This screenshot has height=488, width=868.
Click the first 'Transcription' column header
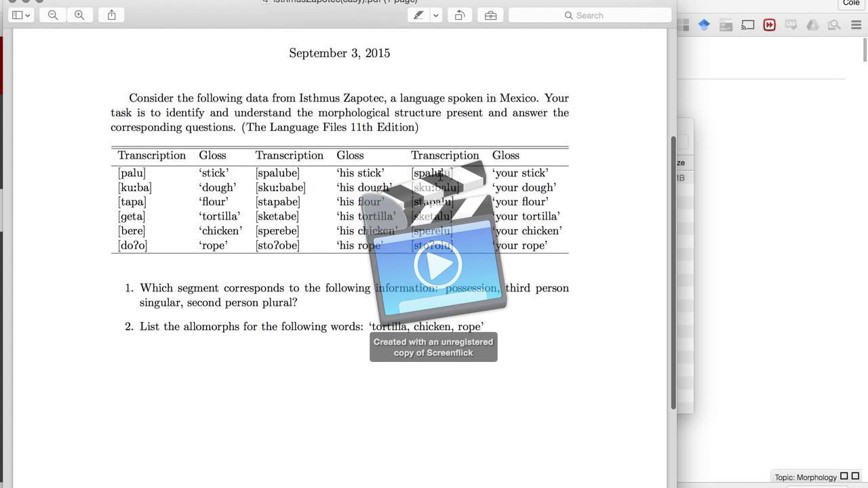point(151,155)
